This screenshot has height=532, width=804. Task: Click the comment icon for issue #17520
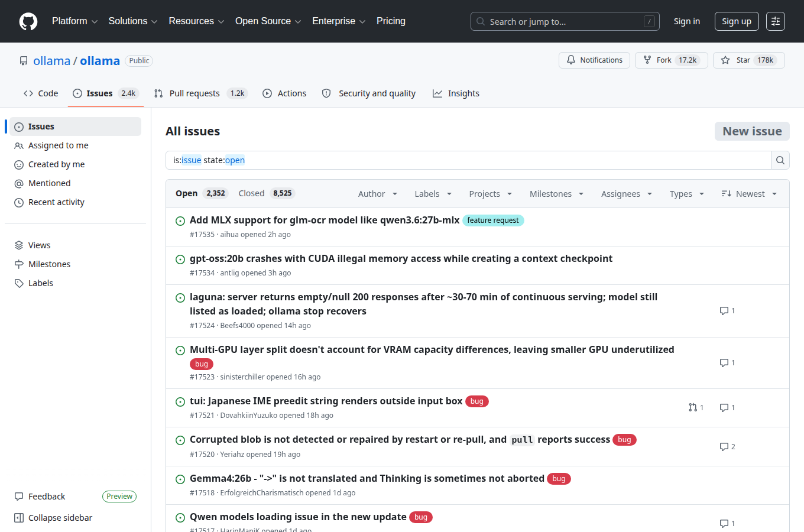[724, 447]
